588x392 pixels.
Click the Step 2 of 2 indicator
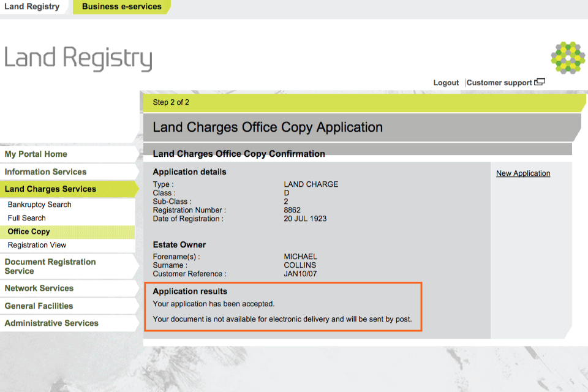tap(171, 102)
